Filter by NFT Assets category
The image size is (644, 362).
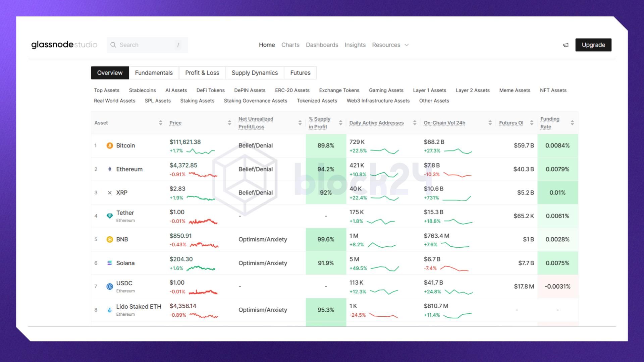pos(553,90)
